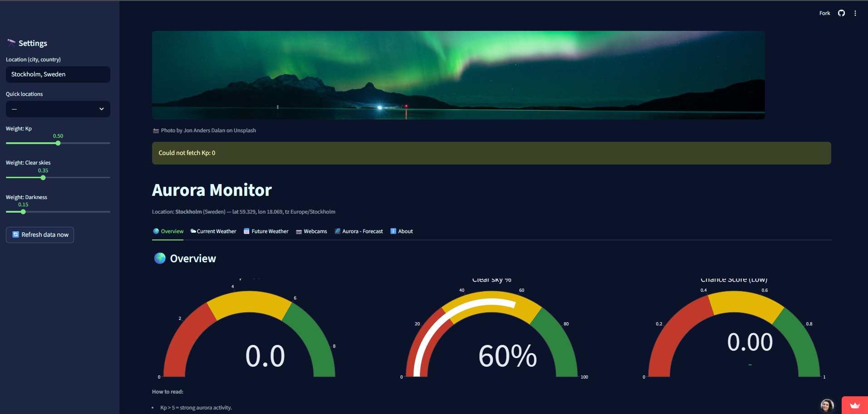Viewport: 868px width, 414px height.
Task: Click the refresh icon in Refresh button
Action: click(16, 235)
